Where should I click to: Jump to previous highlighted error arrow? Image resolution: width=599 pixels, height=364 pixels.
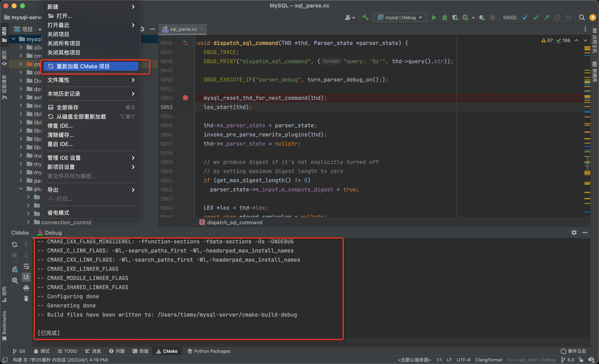(576, 40)
